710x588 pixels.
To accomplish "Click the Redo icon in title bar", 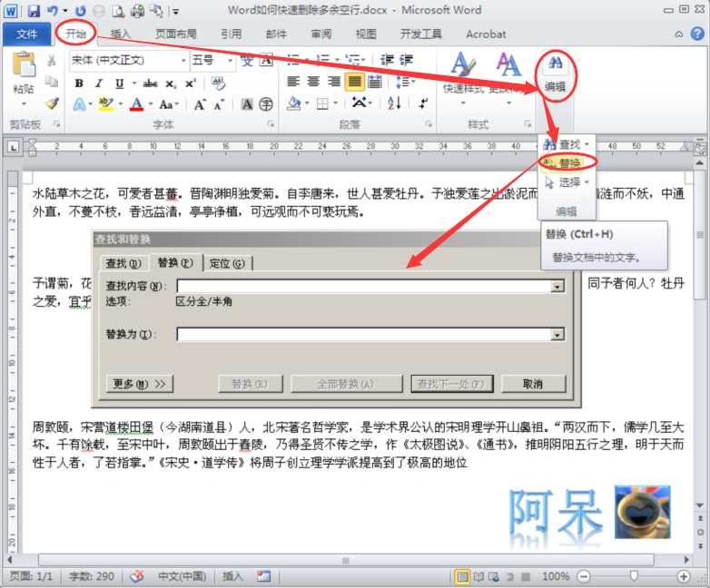I will pyautogui.click(x=80, y=10).
